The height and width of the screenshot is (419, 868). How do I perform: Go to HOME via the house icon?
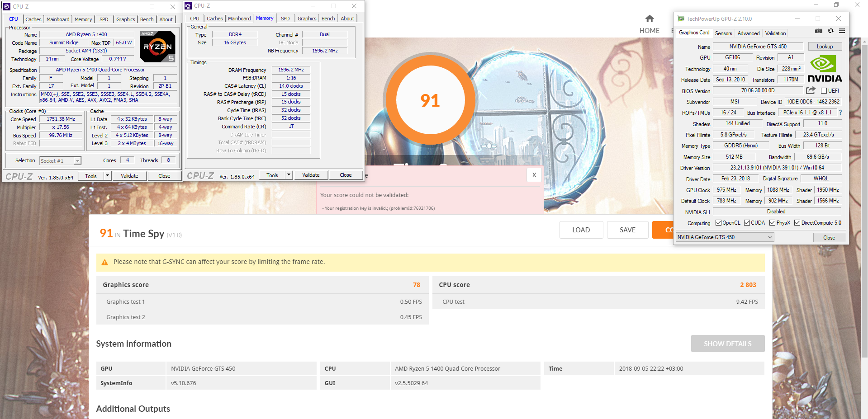pyautogui.click(x=649, y=19)
